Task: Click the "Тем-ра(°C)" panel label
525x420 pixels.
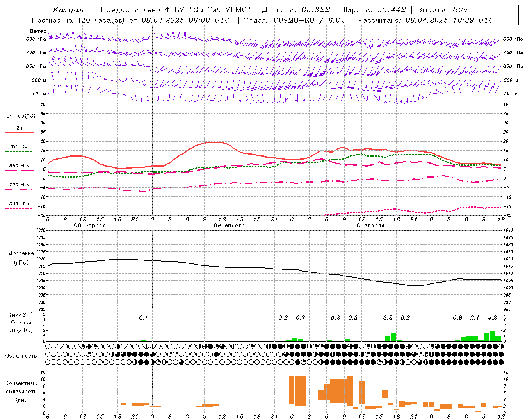Action: pos(19,116)
